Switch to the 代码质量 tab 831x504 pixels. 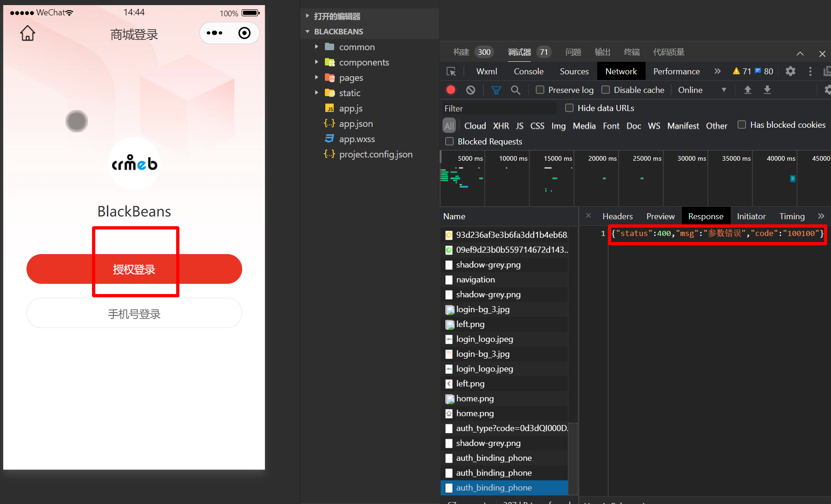tap(669, 52)
